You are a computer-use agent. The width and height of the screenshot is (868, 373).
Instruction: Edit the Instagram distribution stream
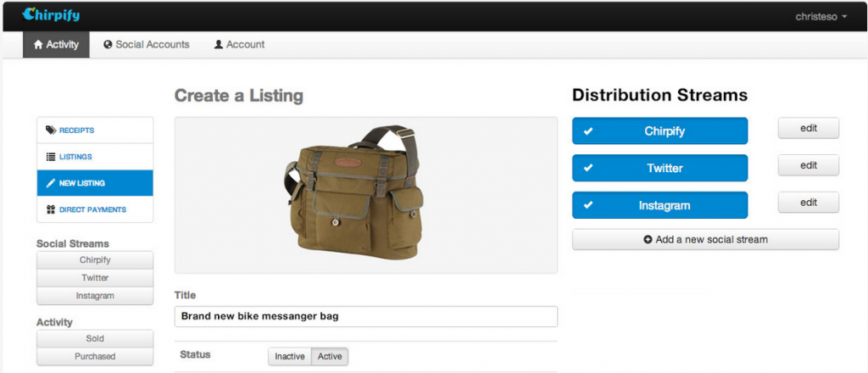coord(808,203)
